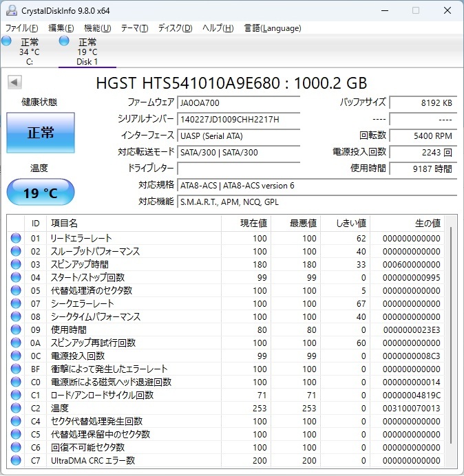The height and width of the screenshot is (476, 464).
Task: Click the 最悪値 column header
Action: [295, 223]
